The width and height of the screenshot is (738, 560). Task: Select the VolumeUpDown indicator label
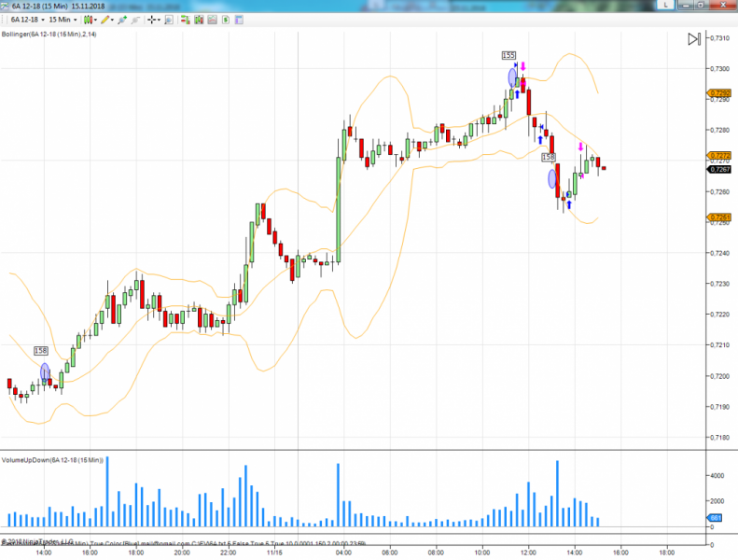[52, 460]
